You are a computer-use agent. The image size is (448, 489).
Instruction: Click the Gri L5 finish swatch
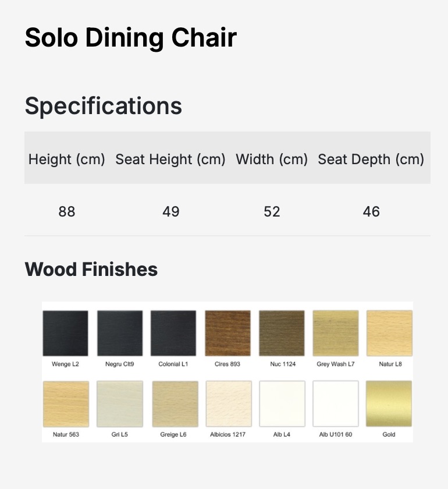[119, 404]
